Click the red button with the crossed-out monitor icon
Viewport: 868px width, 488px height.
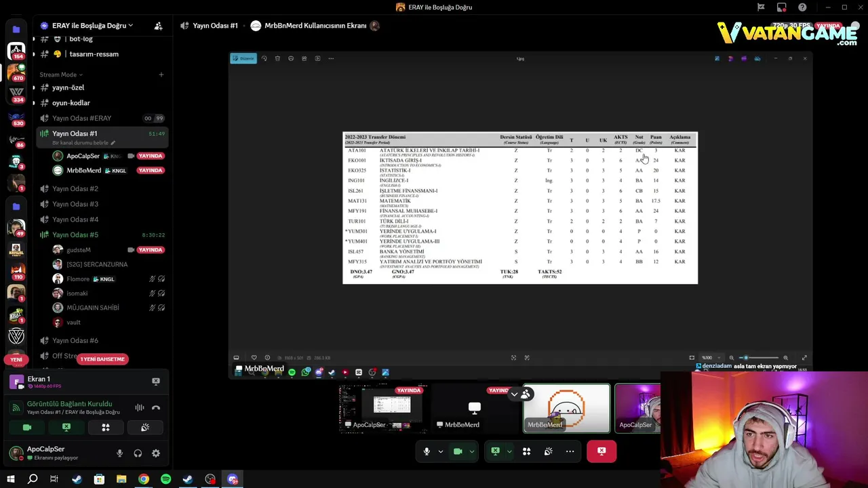click(x=601, y=451)
